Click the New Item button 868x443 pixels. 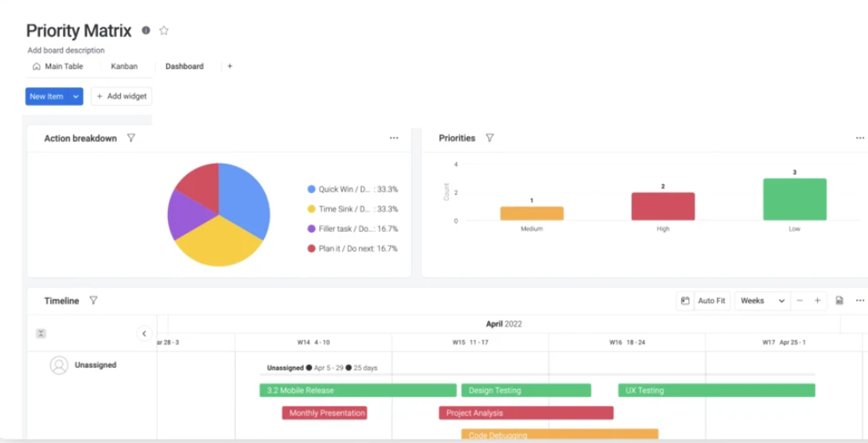(x=47, y=96)
